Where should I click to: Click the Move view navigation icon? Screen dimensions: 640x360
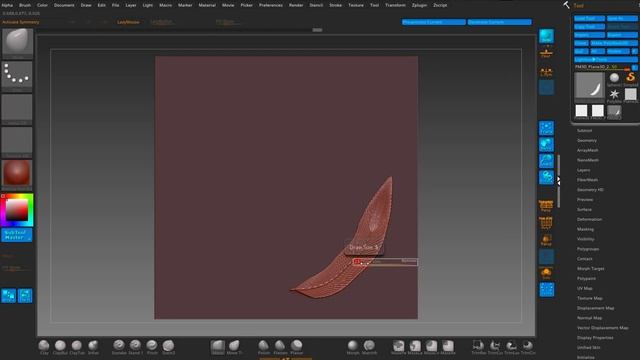click(x=546, y=144)
